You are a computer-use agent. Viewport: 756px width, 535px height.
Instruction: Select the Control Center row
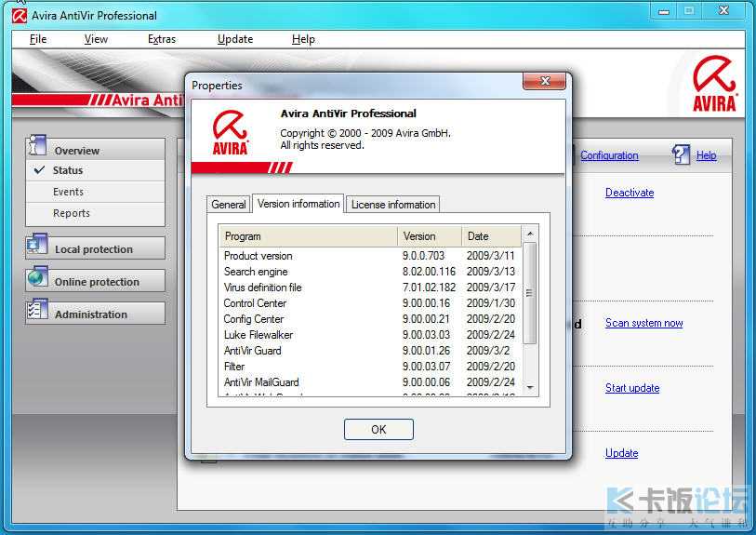pos(370,303)
